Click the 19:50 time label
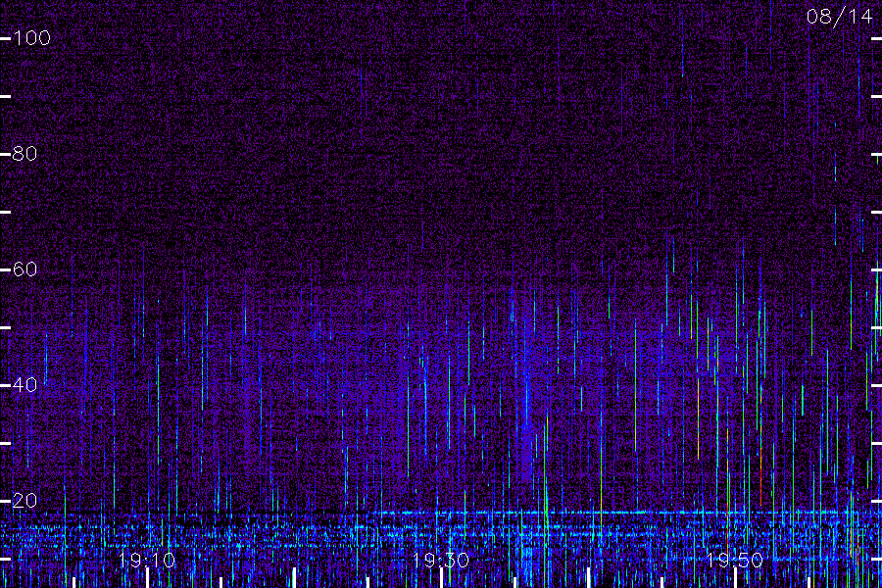This screenshot has width=882, height=588. (x=735, y=561)
